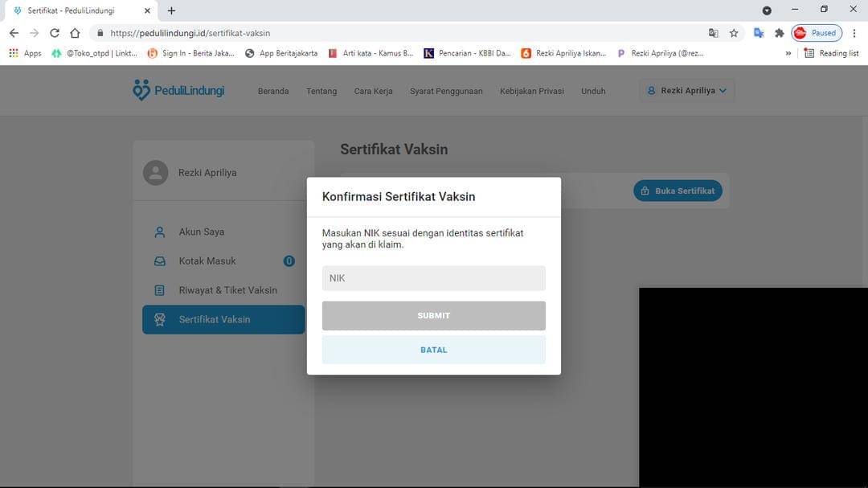This screenshot has width=868, height=488.
Task: Open the Chrome Extensions puzzle icon
Action: pyautogui.click(x=779, y=33)
